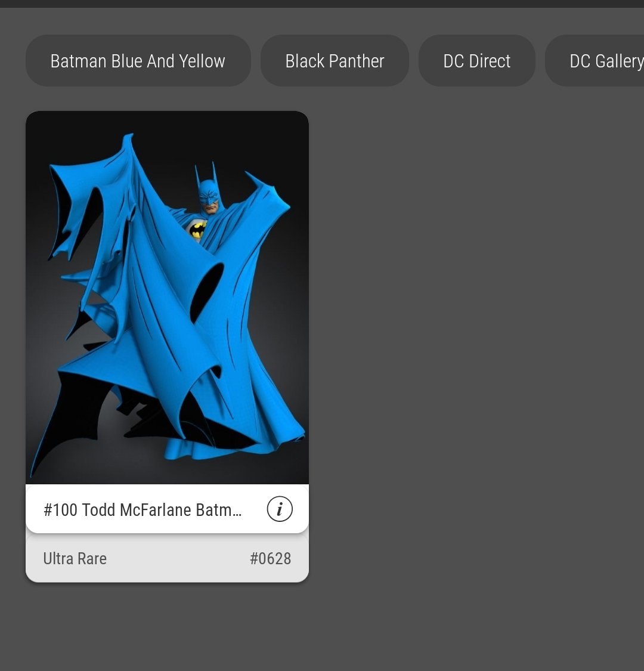Select the Black Panther filter chip

[335, 61]
